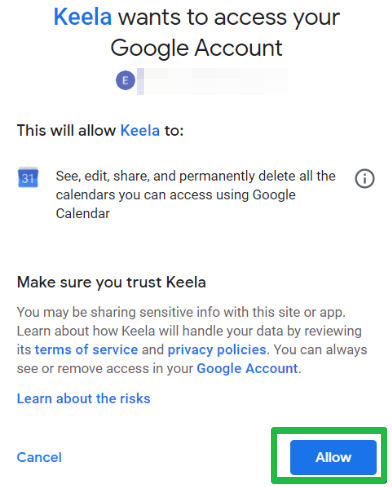Screen dimensions: 392x487
Task: Click the Keela name in the title
Action: click(83, 17)
